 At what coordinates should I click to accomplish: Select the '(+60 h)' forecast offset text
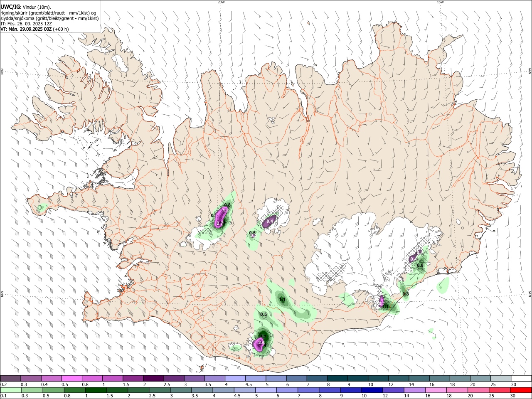[x=61, y=29]
